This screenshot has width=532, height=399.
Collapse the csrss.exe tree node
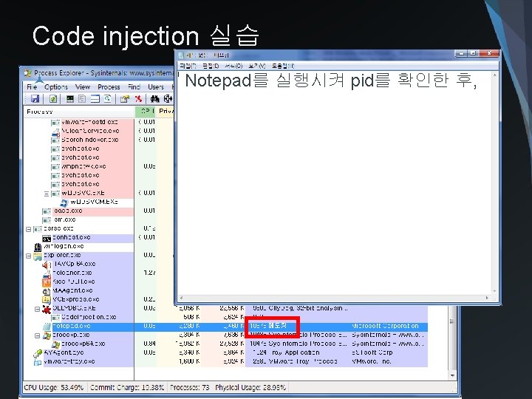click(29, 229)
